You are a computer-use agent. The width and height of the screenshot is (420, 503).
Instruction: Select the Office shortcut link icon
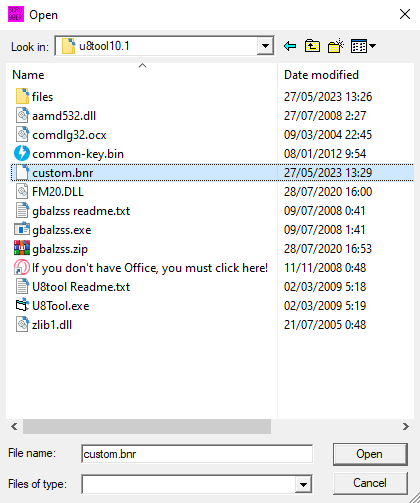coord(22,267)
